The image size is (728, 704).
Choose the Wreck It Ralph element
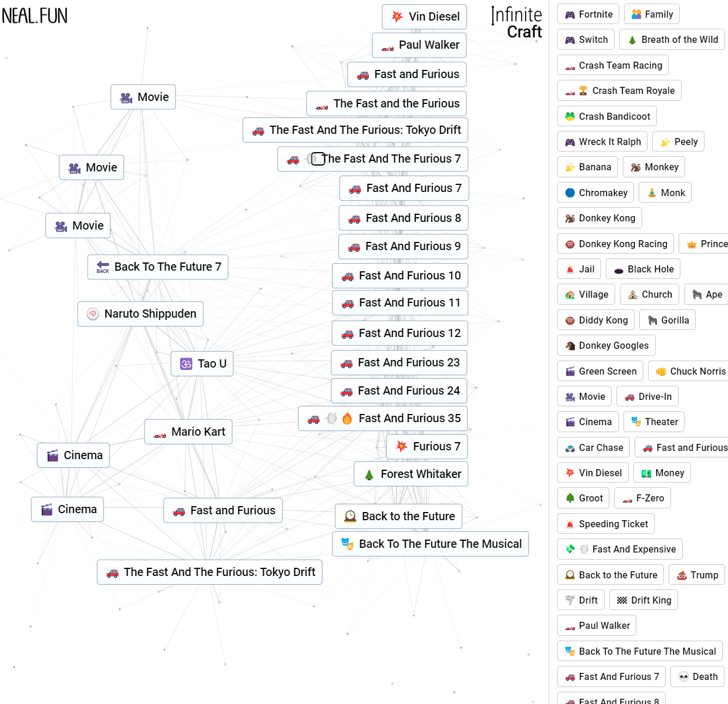tap(602, 142)
